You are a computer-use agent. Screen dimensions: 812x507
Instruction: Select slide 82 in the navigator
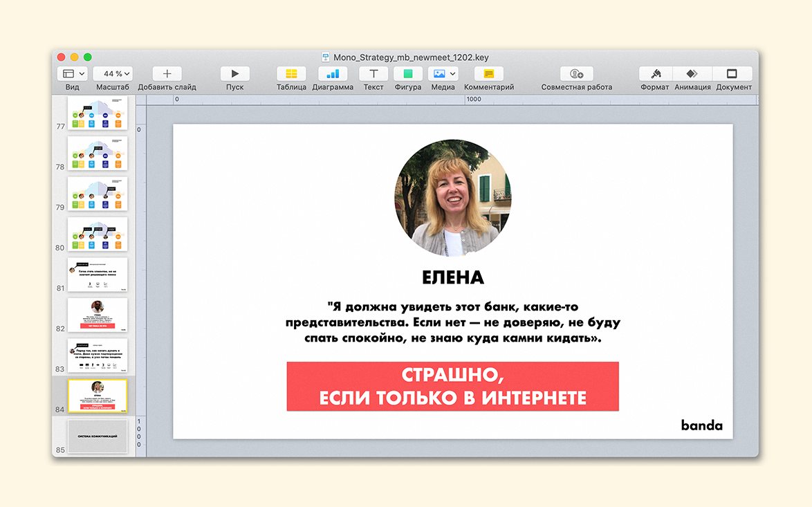pos(98,315)
